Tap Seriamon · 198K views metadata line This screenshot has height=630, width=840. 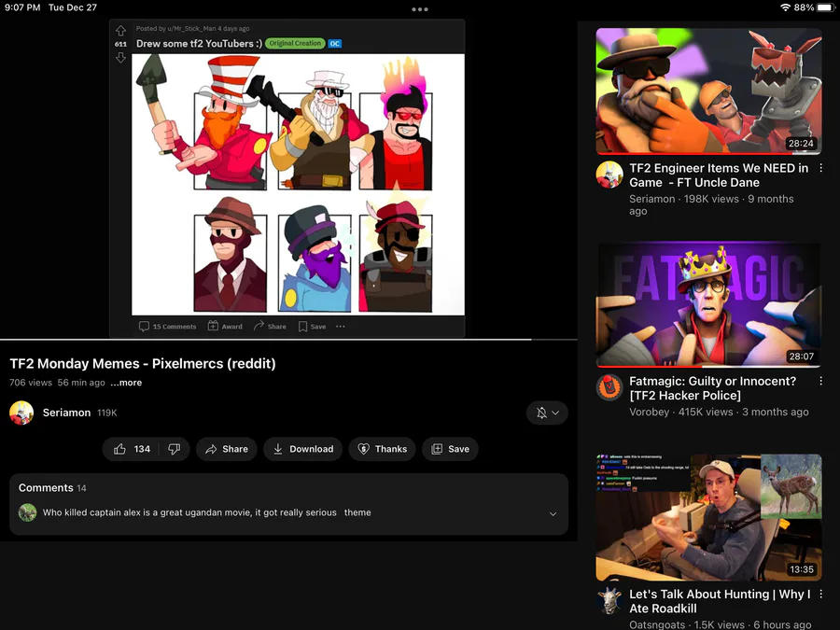(711, 204)
